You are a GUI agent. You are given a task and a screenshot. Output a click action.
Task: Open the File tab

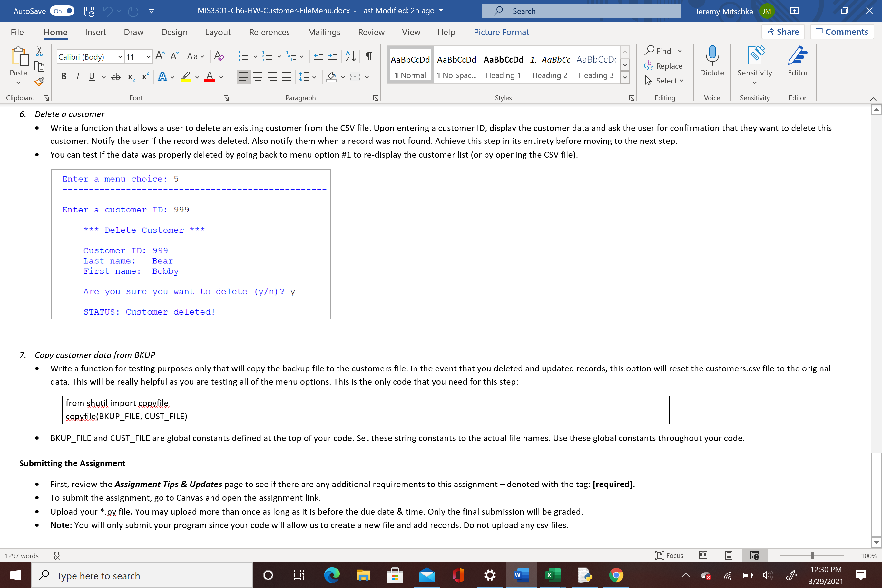17,32
